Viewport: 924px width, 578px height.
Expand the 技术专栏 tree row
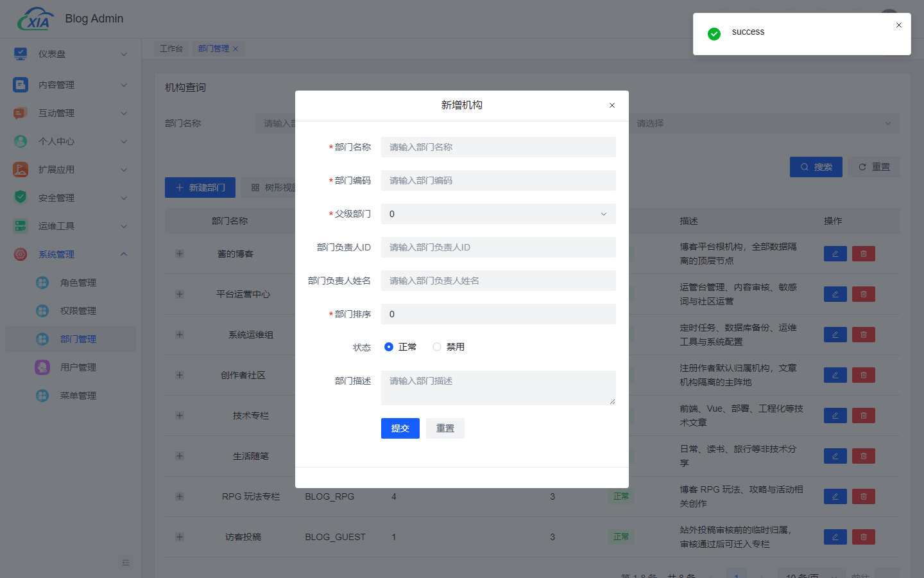point(180,416)
